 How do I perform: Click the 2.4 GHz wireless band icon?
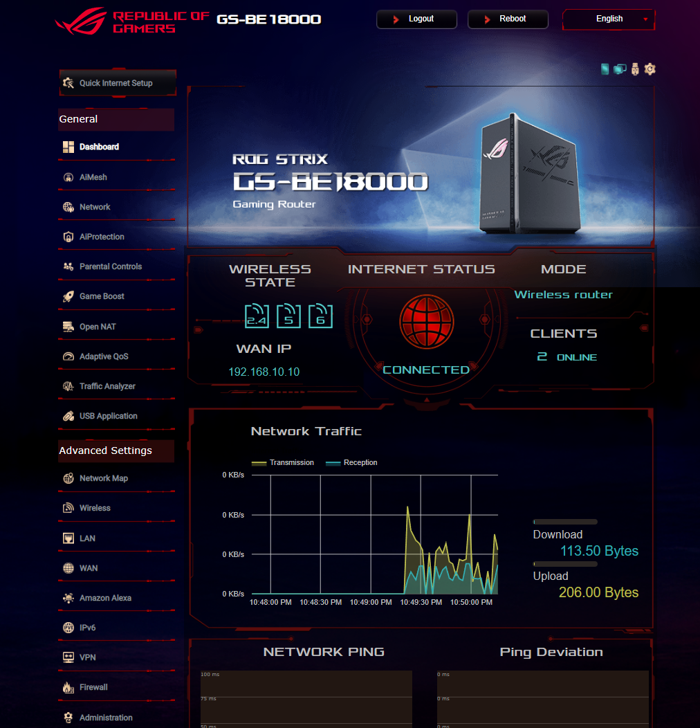257,316
